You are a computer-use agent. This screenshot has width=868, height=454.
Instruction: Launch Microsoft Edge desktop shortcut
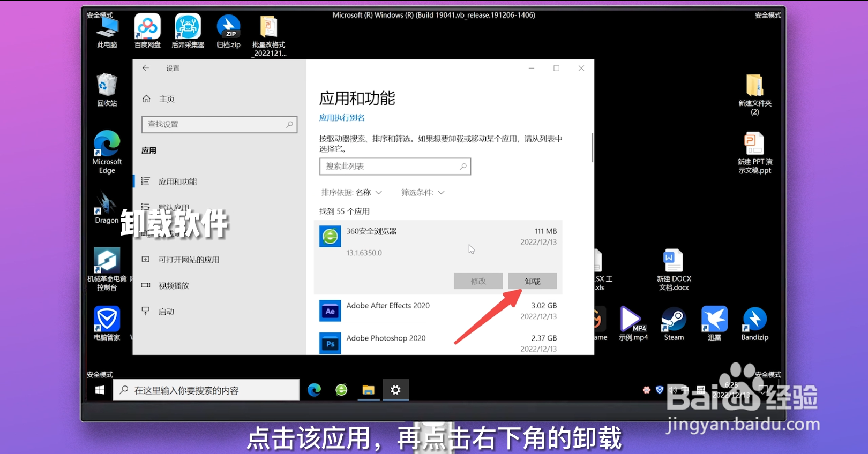107,152
